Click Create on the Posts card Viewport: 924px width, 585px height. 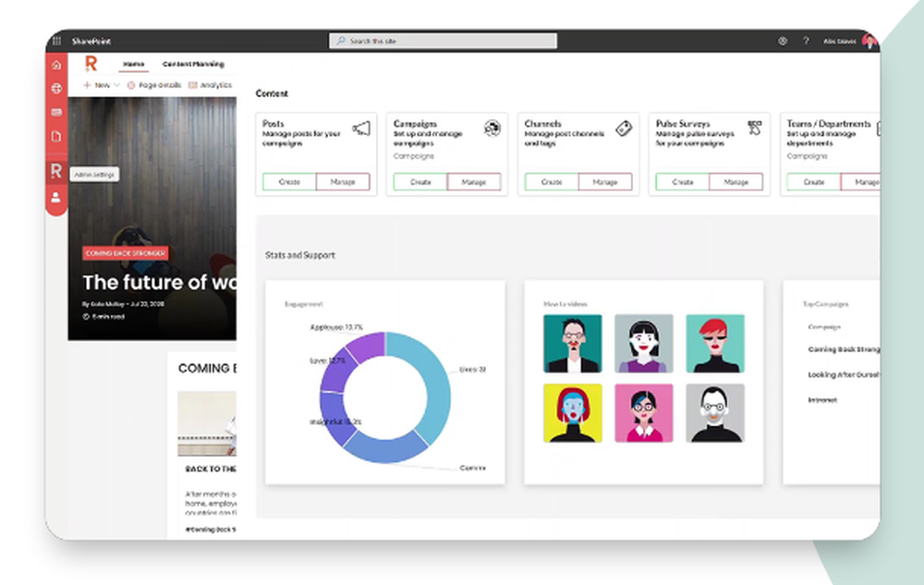(288, 182)
